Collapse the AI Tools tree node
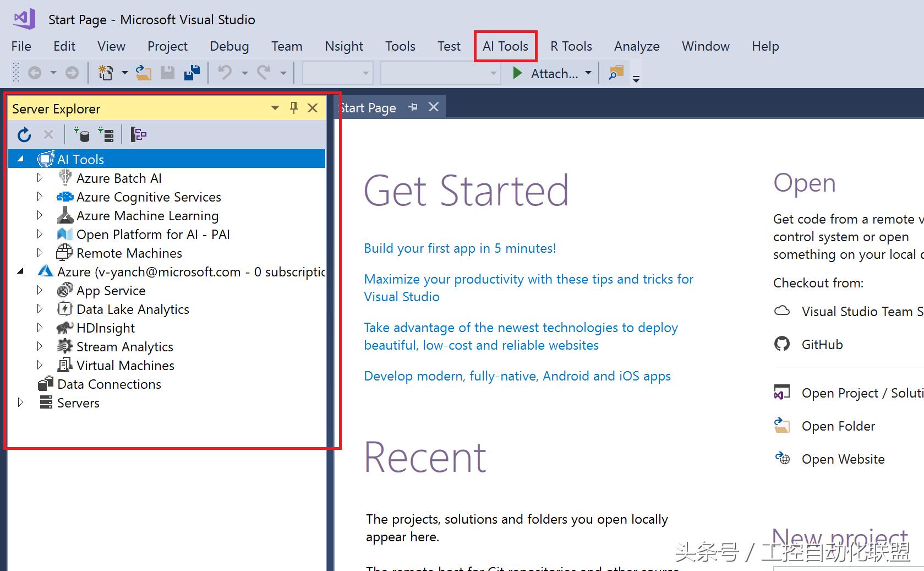924x571 pixels. pyautogui.click(x=20, y=159)
